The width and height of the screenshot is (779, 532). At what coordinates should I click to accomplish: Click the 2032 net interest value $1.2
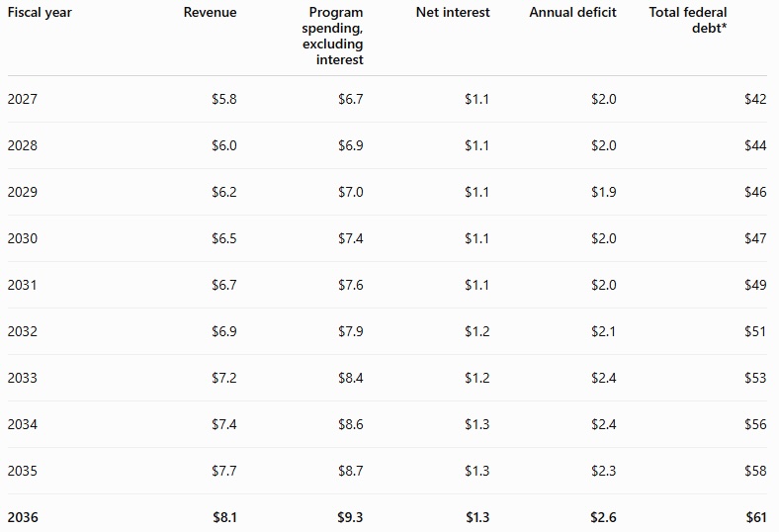tap(476, 331)
